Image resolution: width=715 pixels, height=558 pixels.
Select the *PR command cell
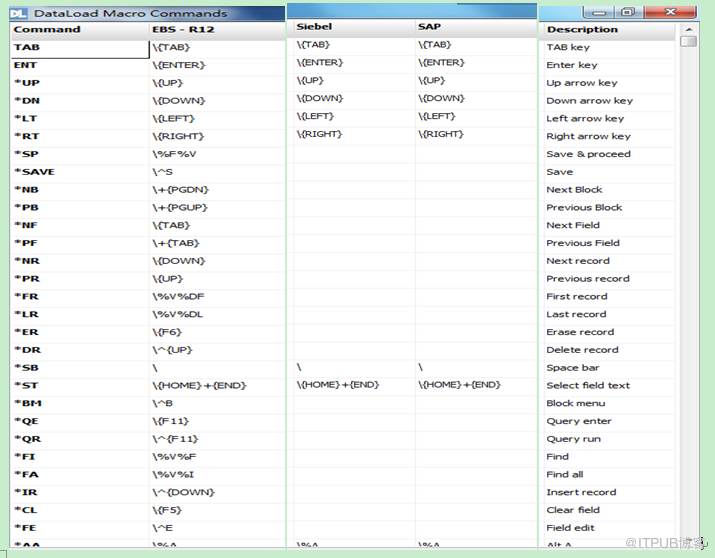[80, 279]
